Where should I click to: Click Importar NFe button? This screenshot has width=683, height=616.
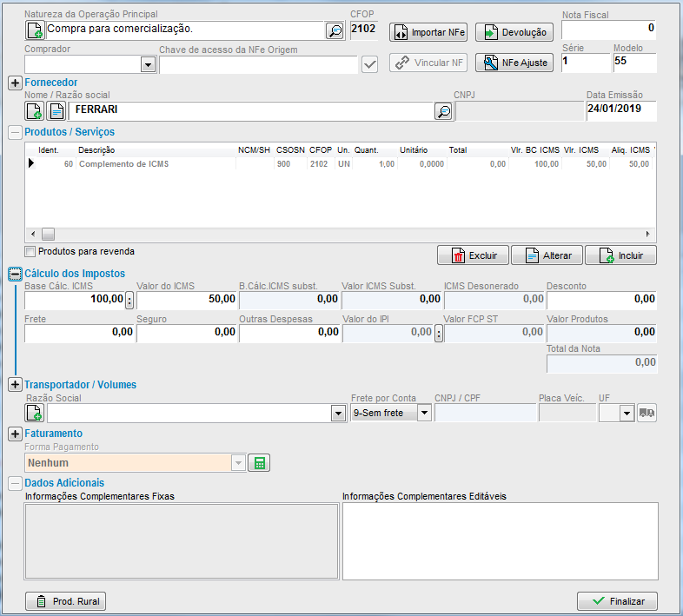click(x=429, y=32)
